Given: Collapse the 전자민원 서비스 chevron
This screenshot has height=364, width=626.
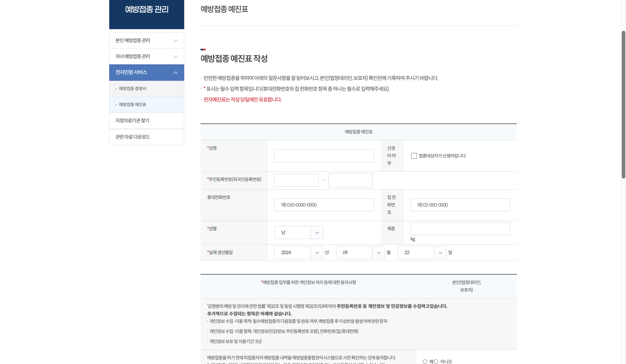Looking at the screenshot, I should (175, 73).
